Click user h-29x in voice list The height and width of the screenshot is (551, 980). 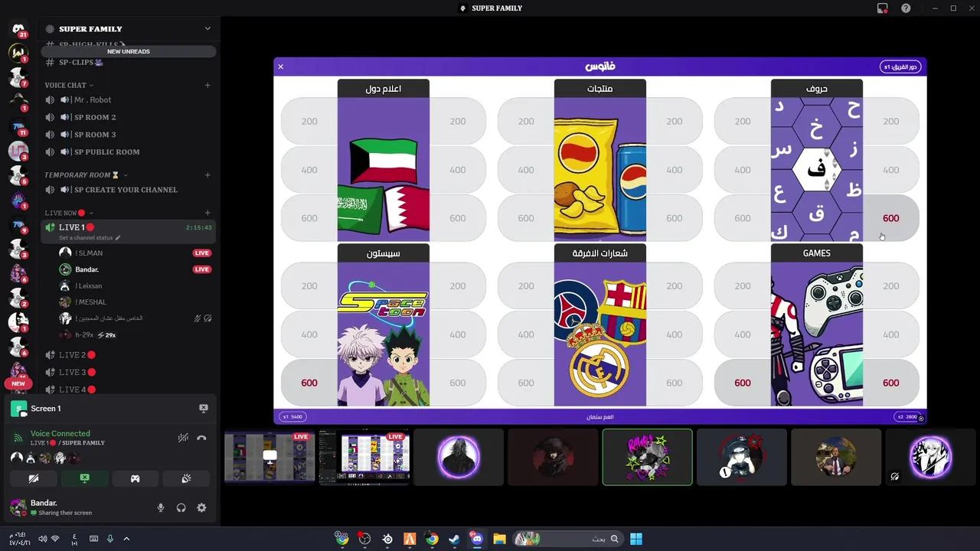point(84,335)
